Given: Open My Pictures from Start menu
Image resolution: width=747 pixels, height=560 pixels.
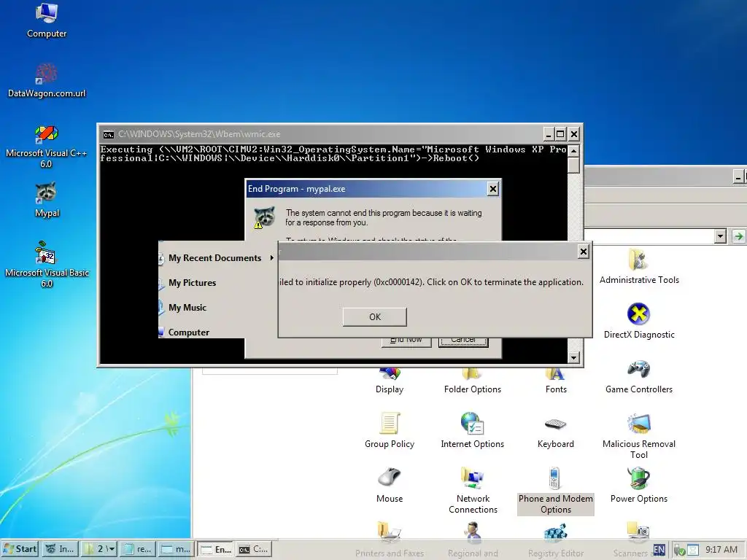Looking at the screenshot, I should click(x=192, y=282).
